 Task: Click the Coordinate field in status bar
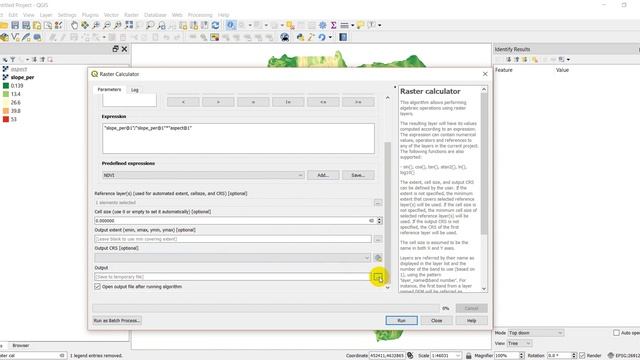387,356
